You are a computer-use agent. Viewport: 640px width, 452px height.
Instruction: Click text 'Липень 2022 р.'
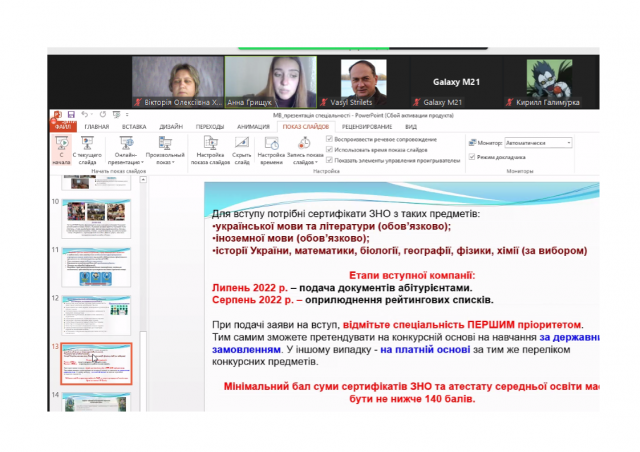click(x=250, y=288)
